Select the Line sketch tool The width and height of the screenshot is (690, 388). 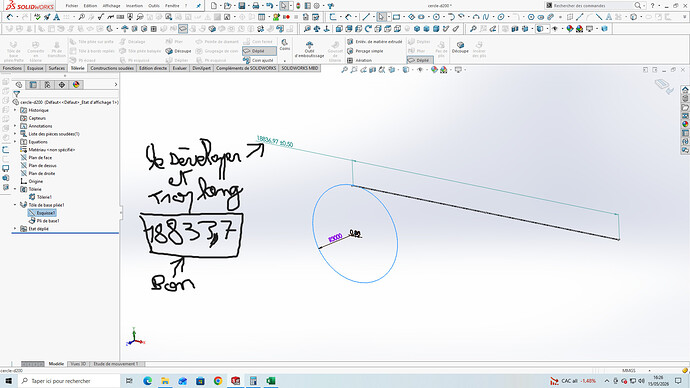[x=366, y=17]
